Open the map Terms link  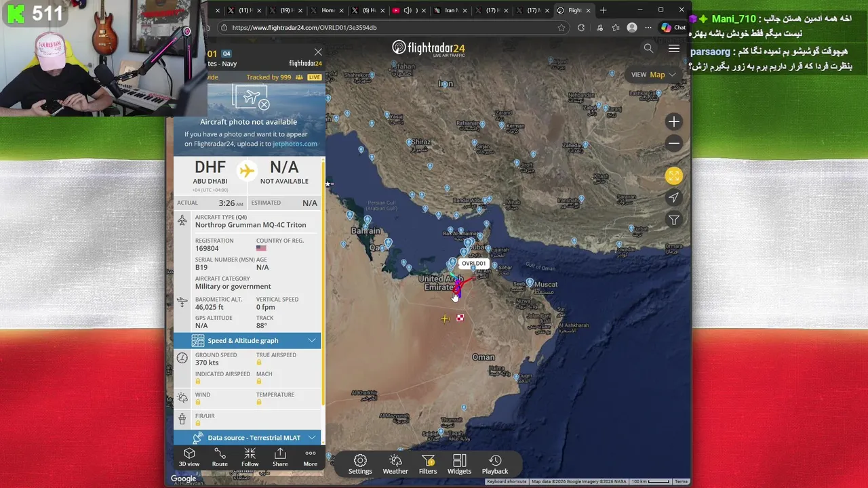click(x=682, y=482)
